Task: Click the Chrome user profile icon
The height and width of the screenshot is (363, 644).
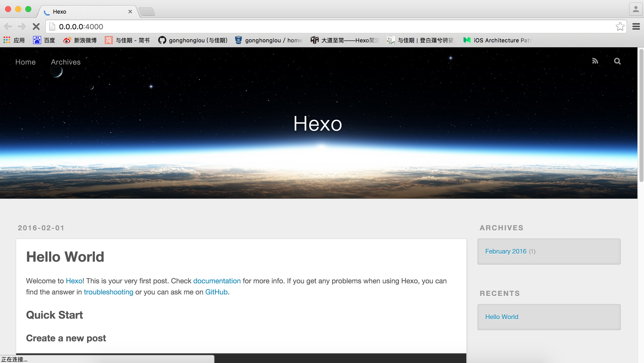Action: coord(636,10)
